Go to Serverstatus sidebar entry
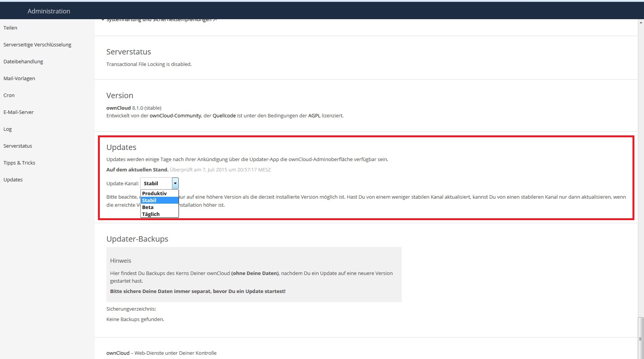This screenshot has width=644, height=359. click(18, 146)
